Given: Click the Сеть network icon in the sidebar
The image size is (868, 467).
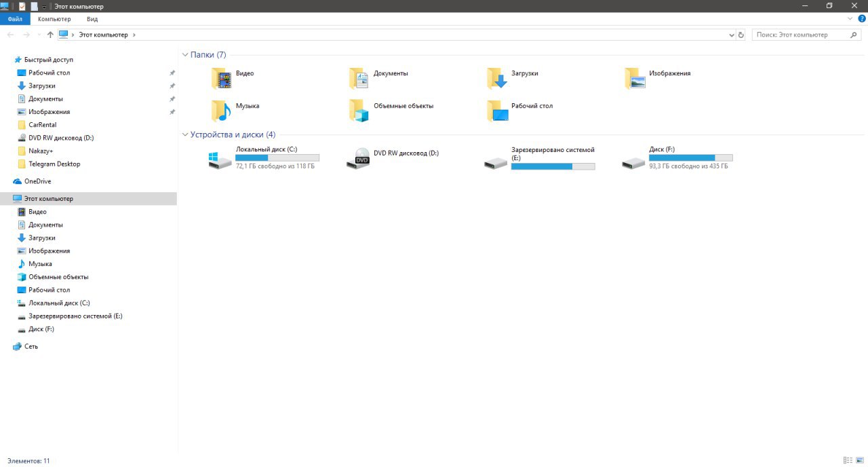Looking at the screenshot, I should (x=18, y=346).
